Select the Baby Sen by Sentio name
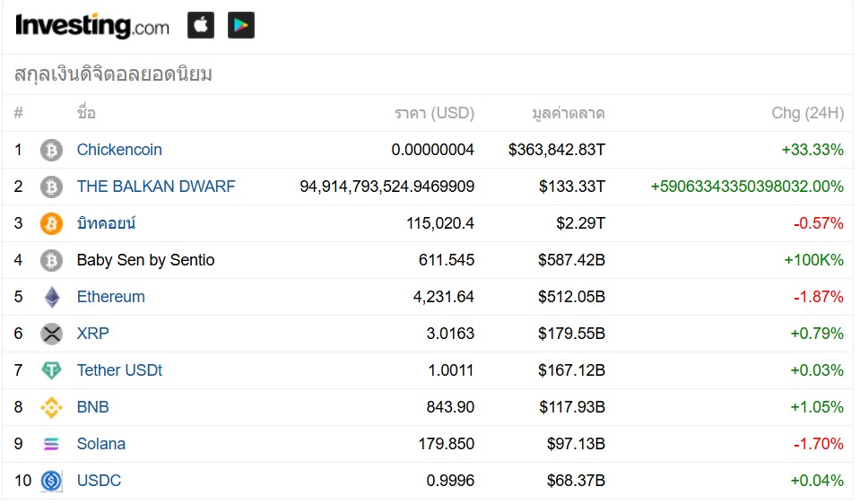 coord(145,260)
